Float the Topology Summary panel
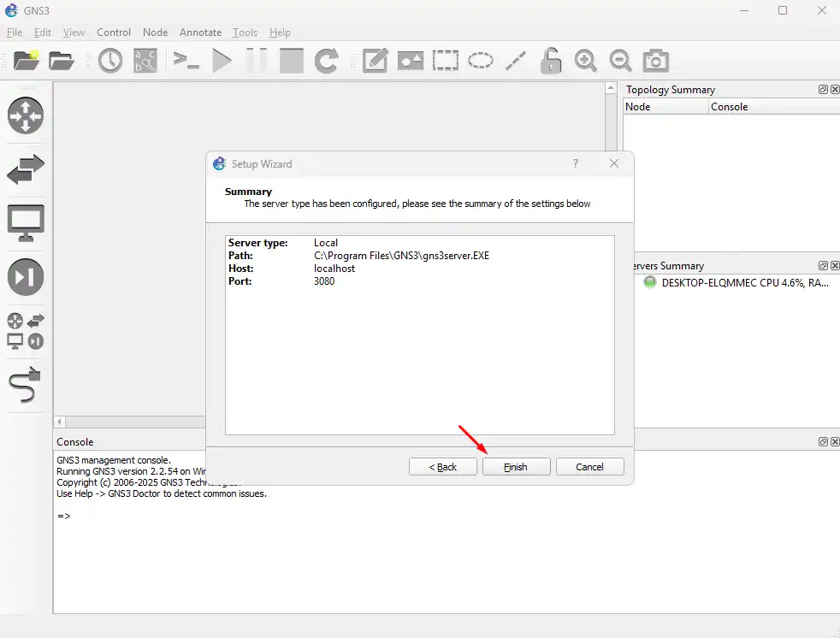The image size is (840, 638). pos(823,90)
